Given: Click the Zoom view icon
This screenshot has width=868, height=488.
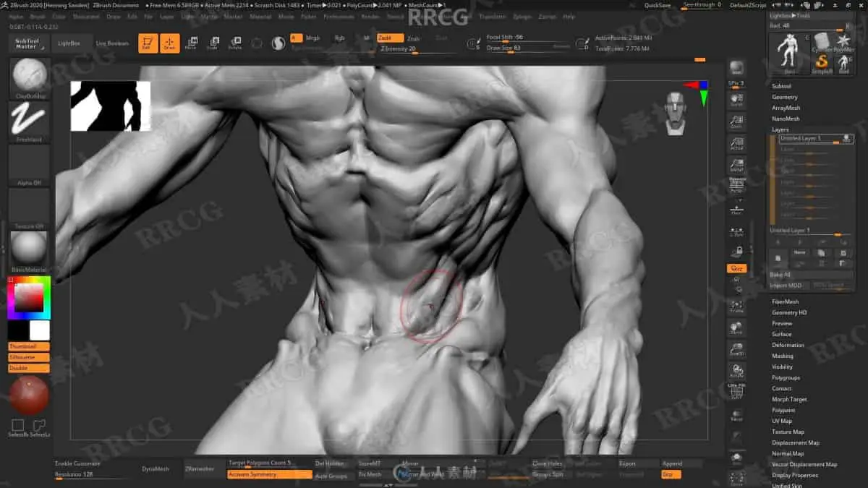Looking at the screenshot, I should 736,123.
